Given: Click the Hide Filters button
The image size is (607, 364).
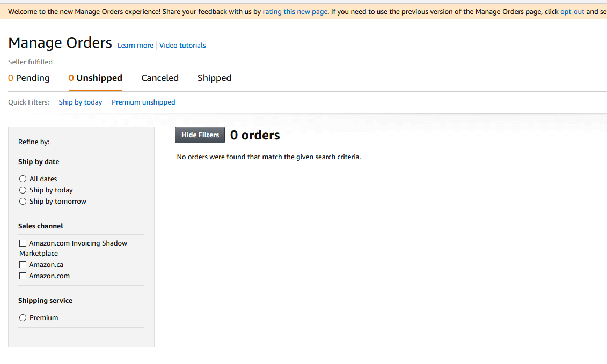Looking at the screenshot, I should tap(200, 135).
